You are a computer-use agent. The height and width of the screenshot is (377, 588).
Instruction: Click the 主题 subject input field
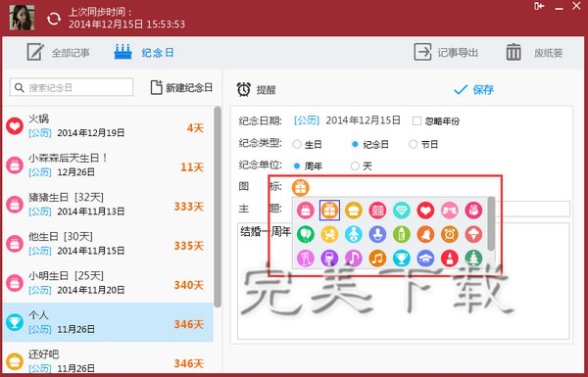pyautogui.click(x=532, y=209)
